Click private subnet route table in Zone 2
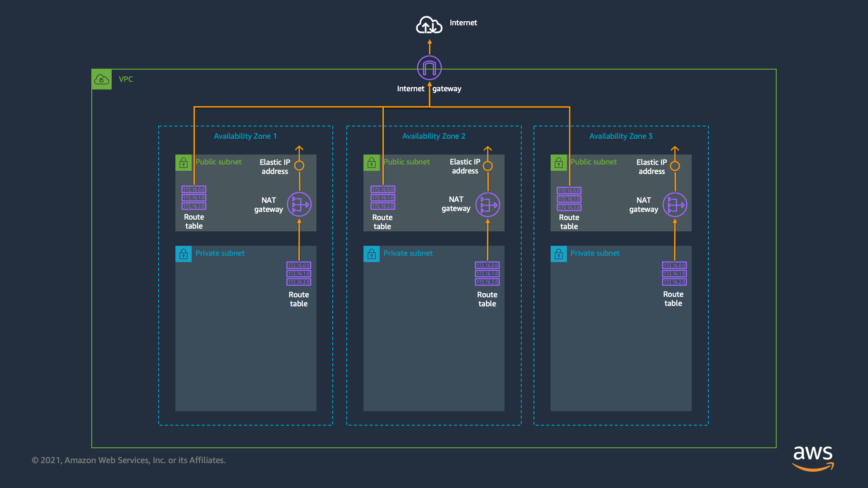This screenshot has width=868, height=488. 487,274
